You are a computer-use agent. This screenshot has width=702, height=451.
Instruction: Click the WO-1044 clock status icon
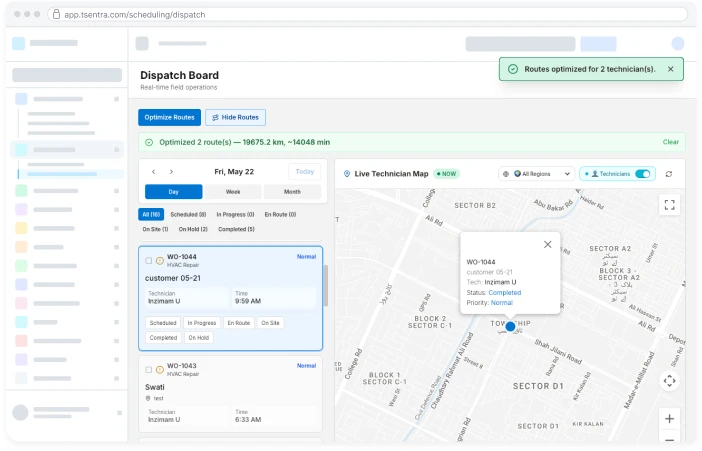click(x=159, y=260)
